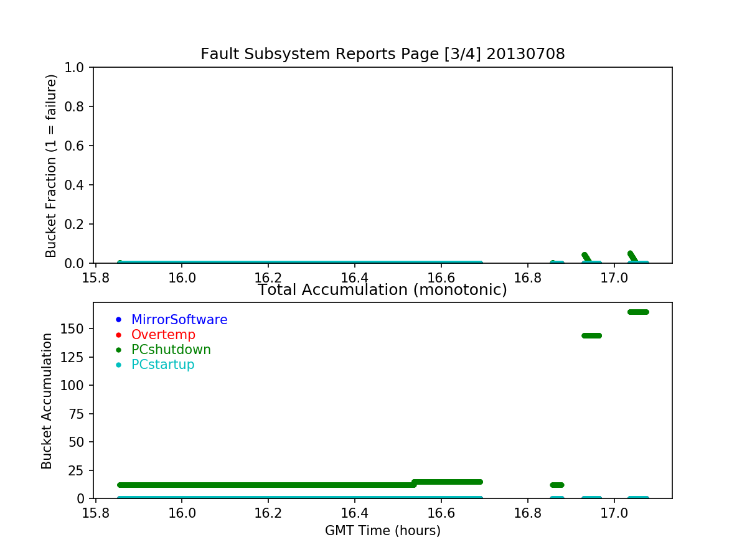Image resolution: width=747 pixels, height=560 pixels.
Task: Click the Total Accumulation (monotonic) subplot title
Action: coord(382,290)
